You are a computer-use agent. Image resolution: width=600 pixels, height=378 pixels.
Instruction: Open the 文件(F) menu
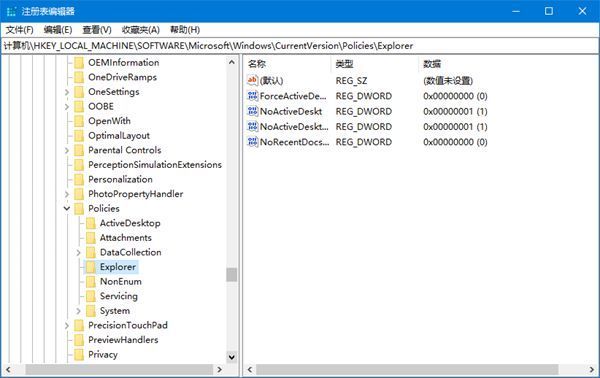(20, 30)
